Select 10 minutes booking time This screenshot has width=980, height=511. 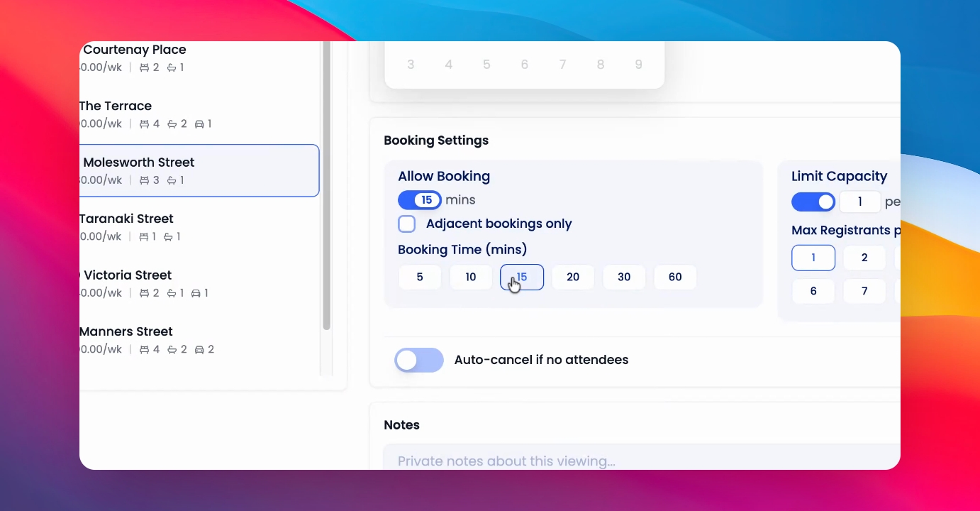471,278
